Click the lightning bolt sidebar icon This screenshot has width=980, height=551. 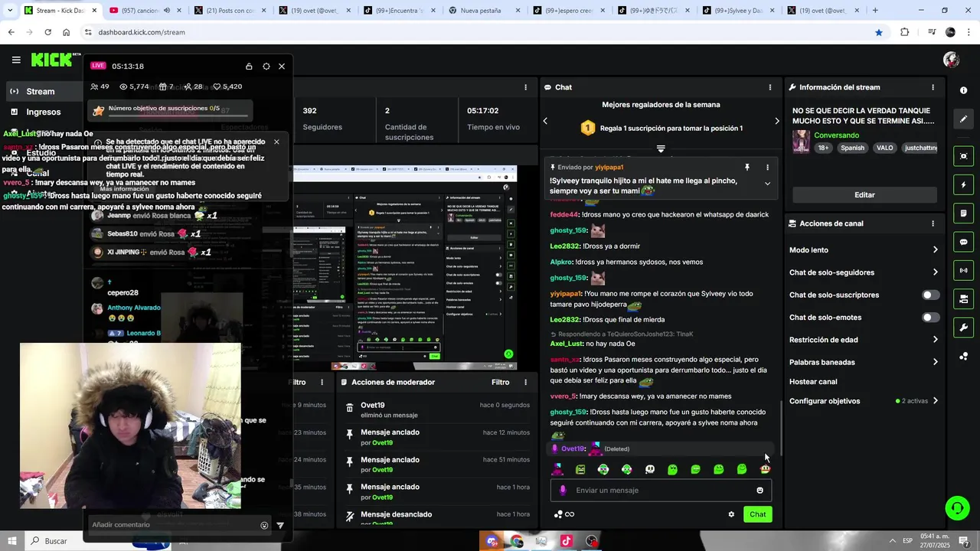coord(963,185)
